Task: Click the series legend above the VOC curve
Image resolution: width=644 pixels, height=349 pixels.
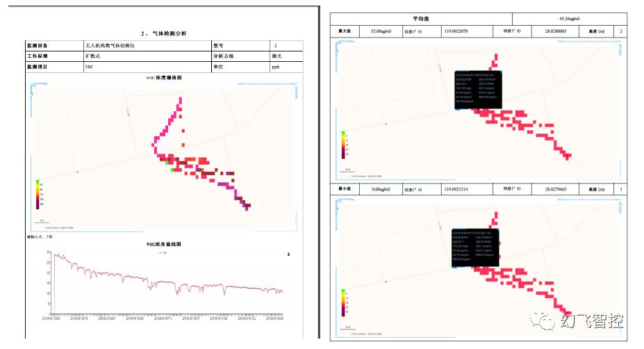Action: [x=164, y=252]
